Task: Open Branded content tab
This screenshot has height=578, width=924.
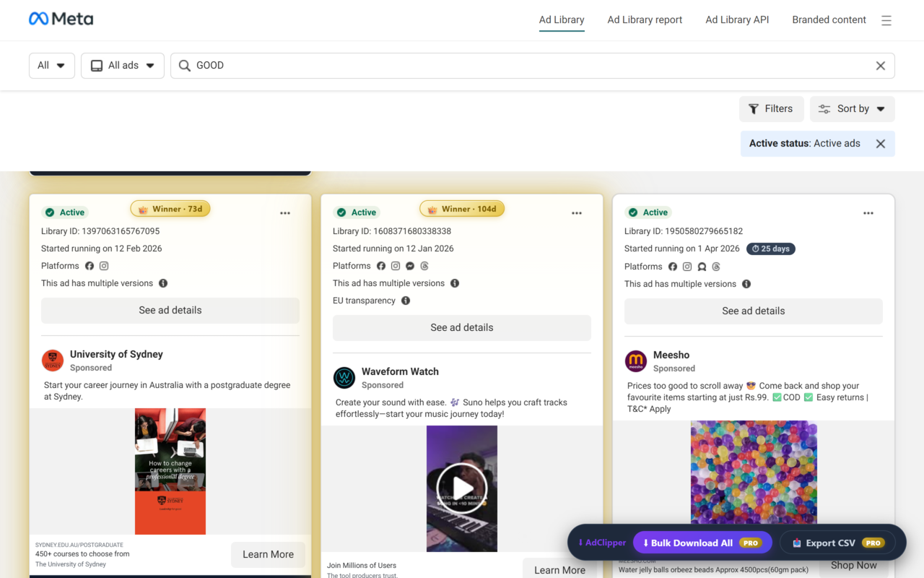Action: [x=829, y=20]
